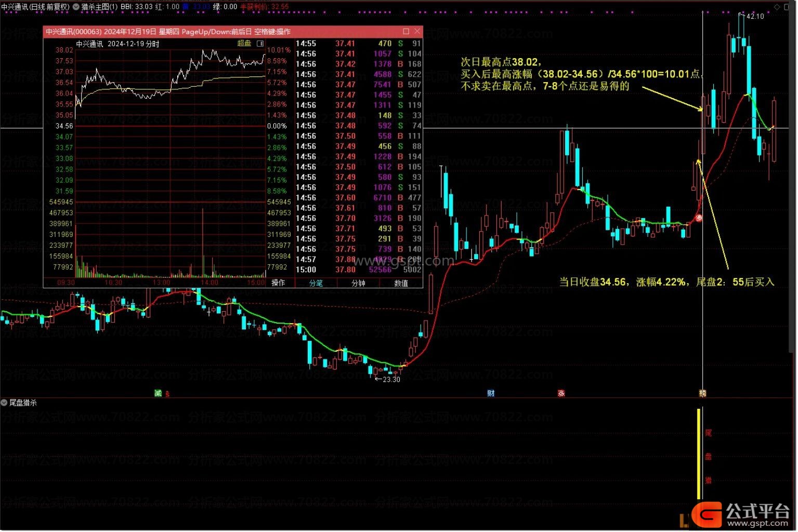The height and width of the screenshot is (532, 798).
Task: Click the 545945 volume axis label on left
Action: point(61,202)
